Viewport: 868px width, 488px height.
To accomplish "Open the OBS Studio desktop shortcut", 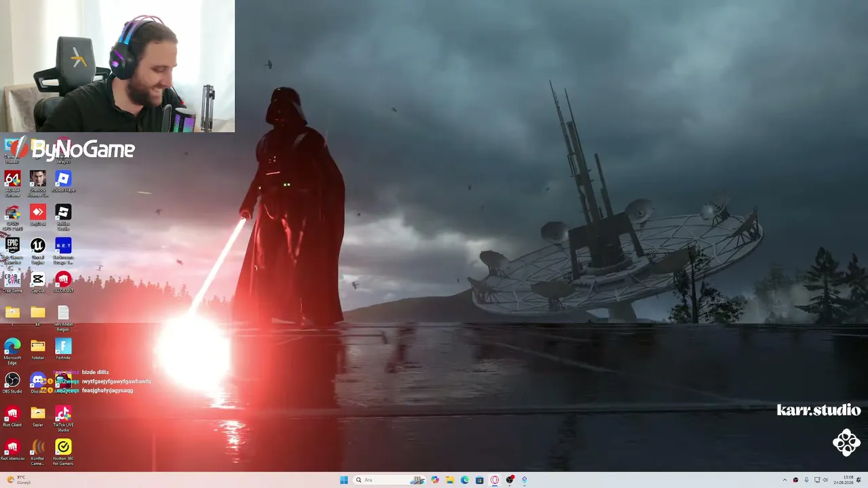I will [x=12, y=383].
